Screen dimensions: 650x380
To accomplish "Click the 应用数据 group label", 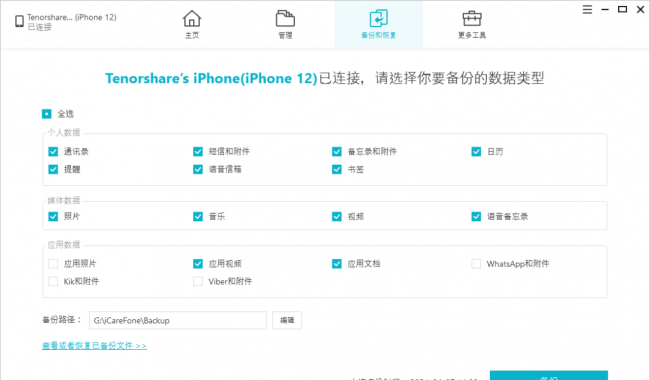I will pos(63,245).
